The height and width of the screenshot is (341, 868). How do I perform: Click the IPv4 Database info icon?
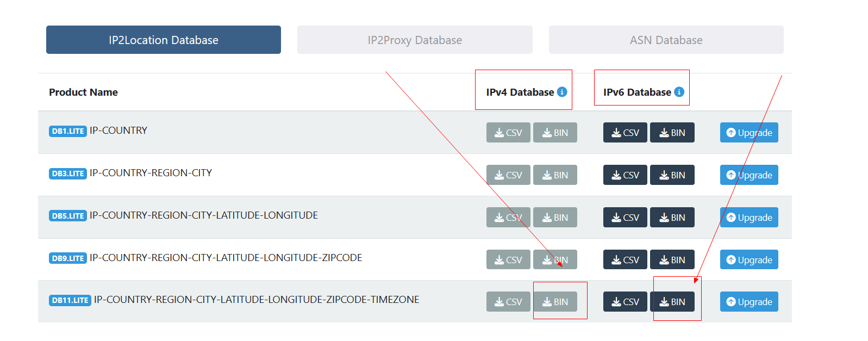click(x=562, y=92)
